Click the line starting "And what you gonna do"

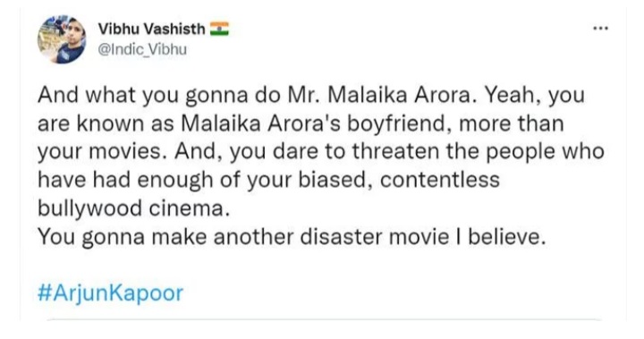click(311, 95)
